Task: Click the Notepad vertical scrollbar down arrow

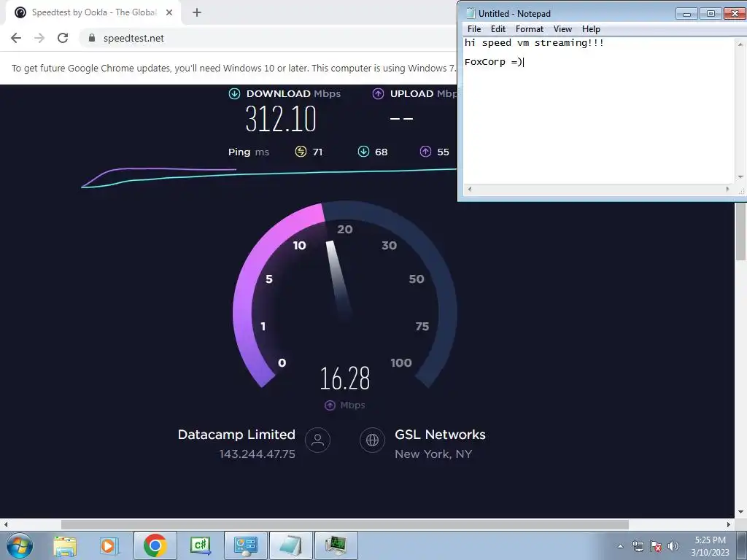Action: (740, 177)
